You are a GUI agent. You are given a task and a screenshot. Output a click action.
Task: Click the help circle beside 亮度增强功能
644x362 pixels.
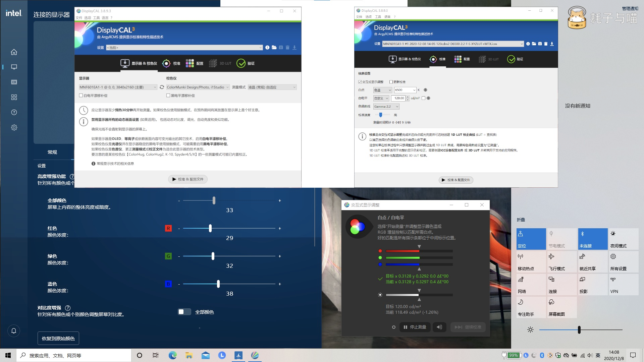coord(72,176)
